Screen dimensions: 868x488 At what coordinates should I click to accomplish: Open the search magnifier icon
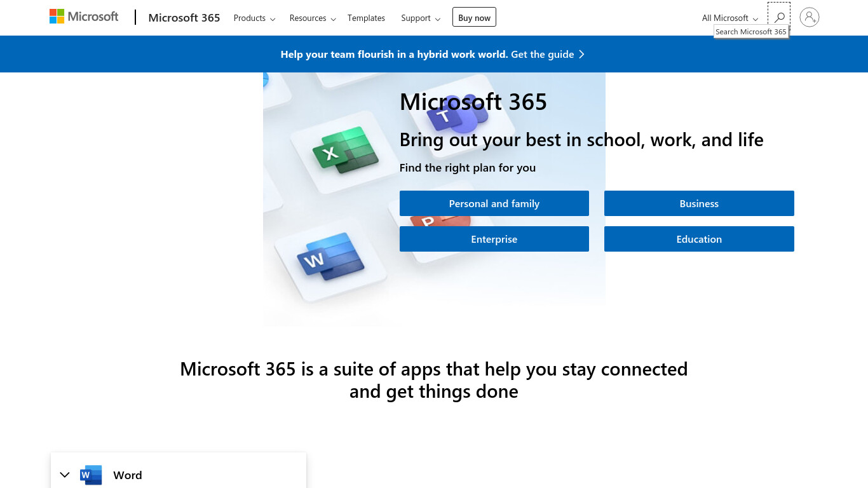tap(779, 17)
